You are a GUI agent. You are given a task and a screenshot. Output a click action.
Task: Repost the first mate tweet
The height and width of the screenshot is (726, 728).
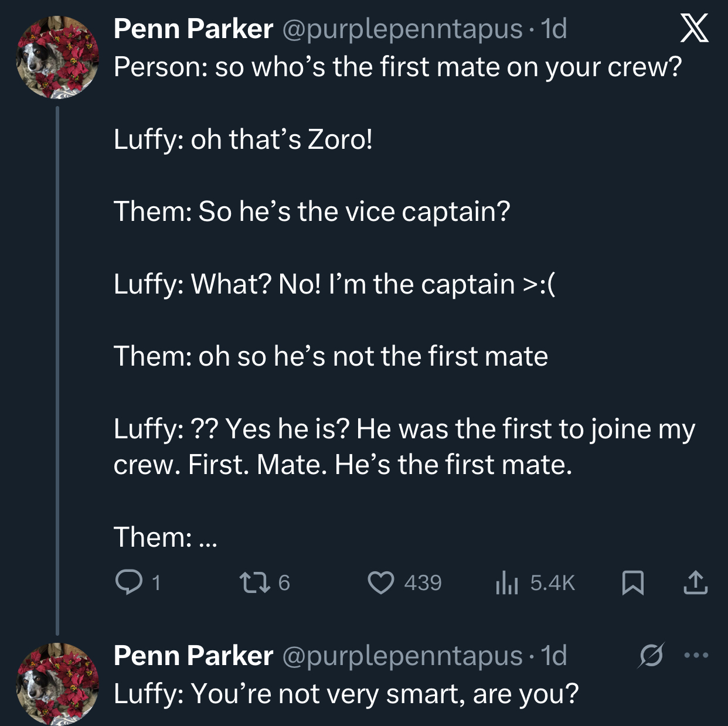pyautogui.click(x=253, y=582)
